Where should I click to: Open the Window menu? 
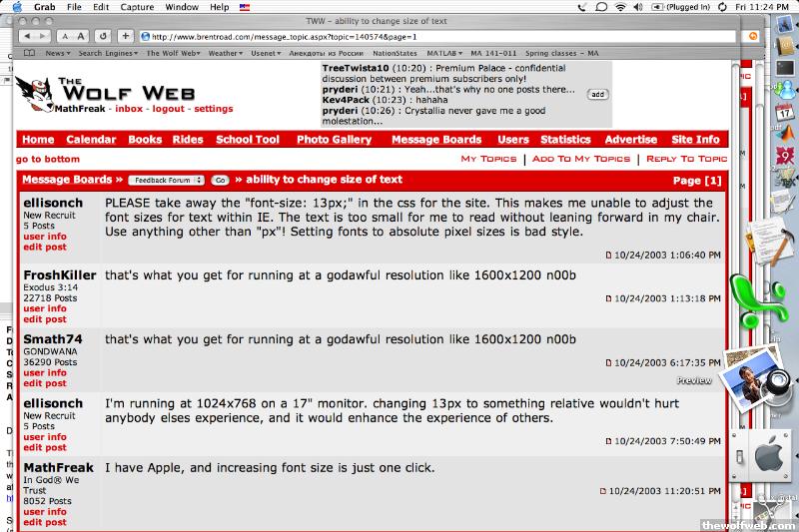182,7
